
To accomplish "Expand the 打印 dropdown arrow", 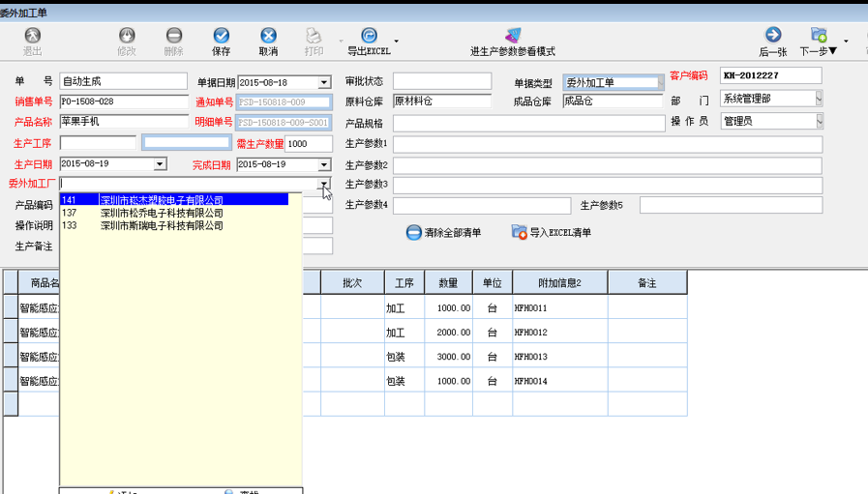I will point(341,41).
